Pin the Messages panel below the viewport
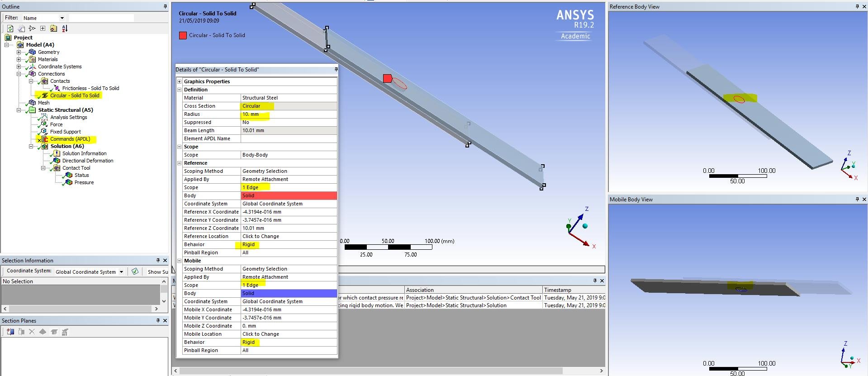The height and width of the screenshot is (376, 868). (595, 281)
